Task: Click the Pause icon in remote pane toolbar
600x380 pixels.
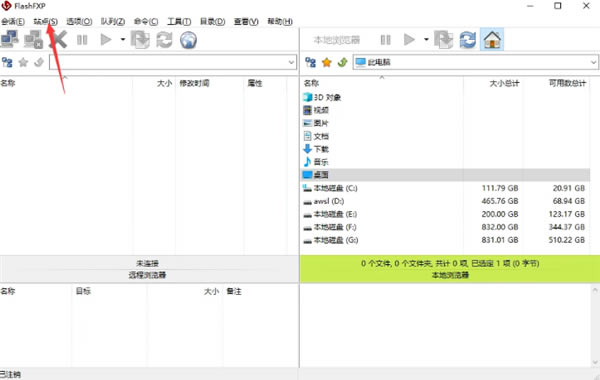Action: pyautogui.click(x=82, y=39)
